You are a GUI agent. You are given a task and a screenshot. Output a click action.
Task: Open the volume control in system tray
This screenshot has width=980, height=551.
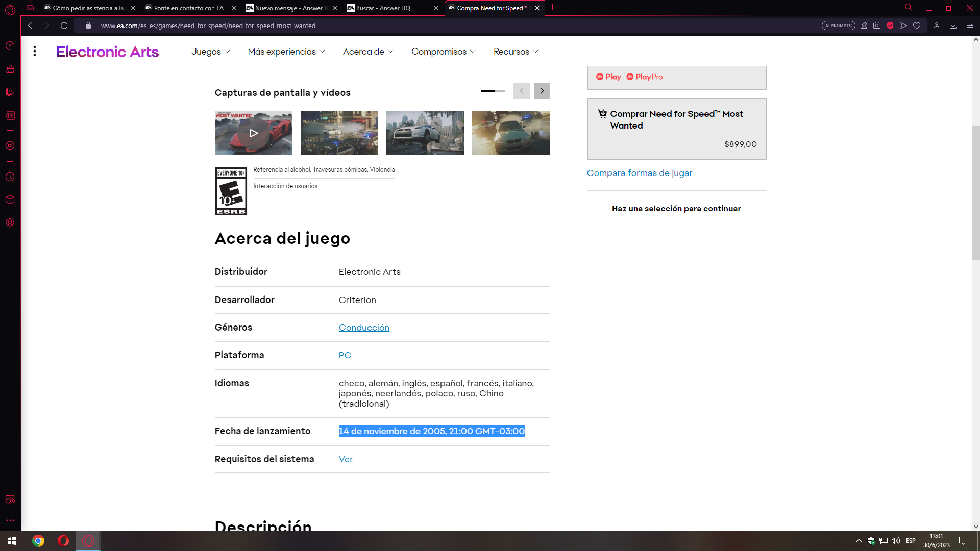896,541
